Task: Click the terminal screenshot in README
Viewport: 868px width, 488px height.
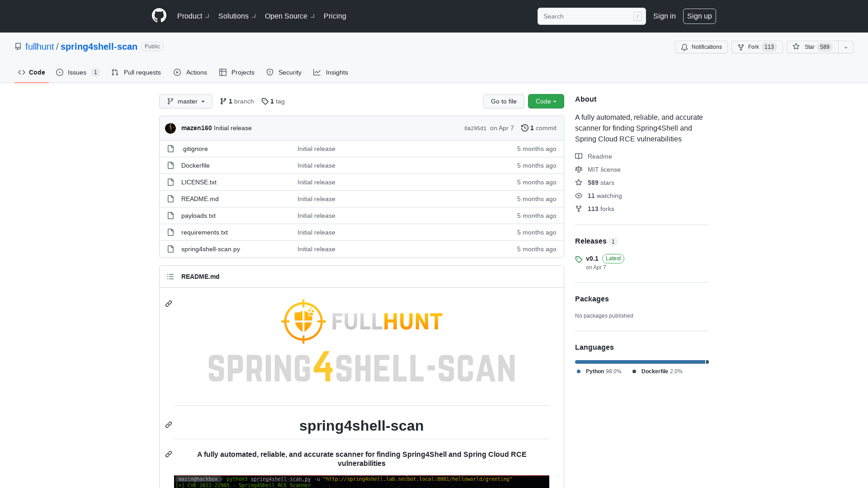Action: pyautogui.click(x=362, y=482)
